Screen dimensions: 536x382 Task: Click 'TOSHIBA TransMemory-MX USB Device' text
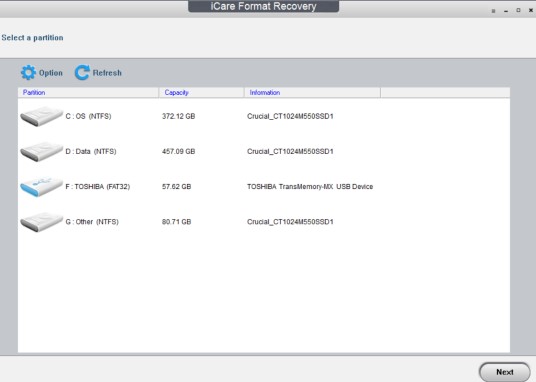click(310, 187)
